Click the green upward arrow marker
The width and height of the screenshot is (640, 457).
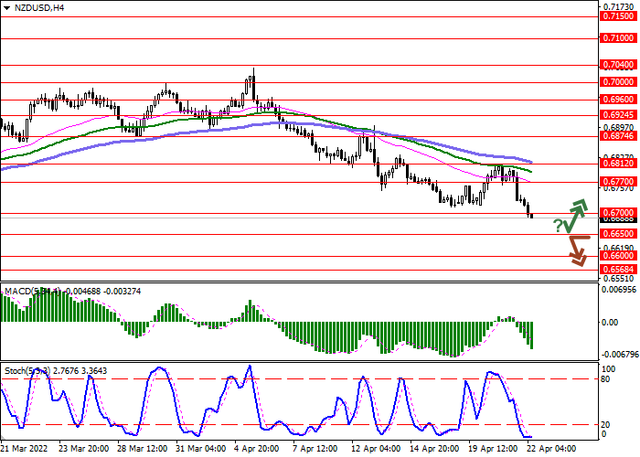[574, 214]
